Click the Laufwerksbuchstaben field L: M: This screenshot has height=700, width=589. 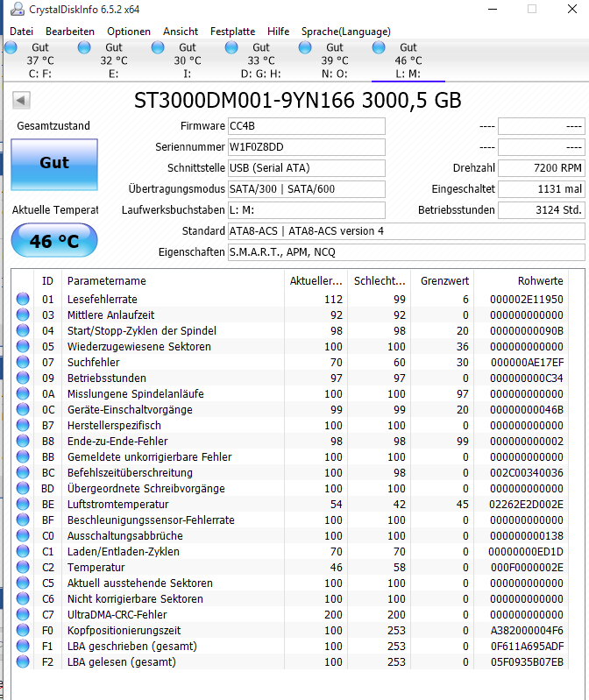[307, 210]
